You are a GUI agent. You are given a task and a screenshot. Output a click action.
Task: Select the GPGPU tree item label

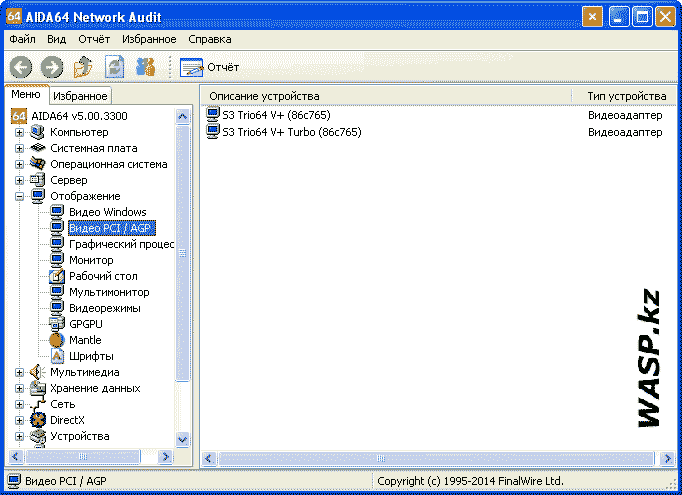(86, 324)
